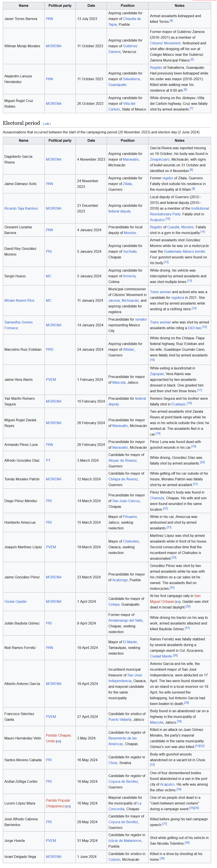Open the La Concordia link
The height and width of the screenshot is (868, 217).
[125, 806]
